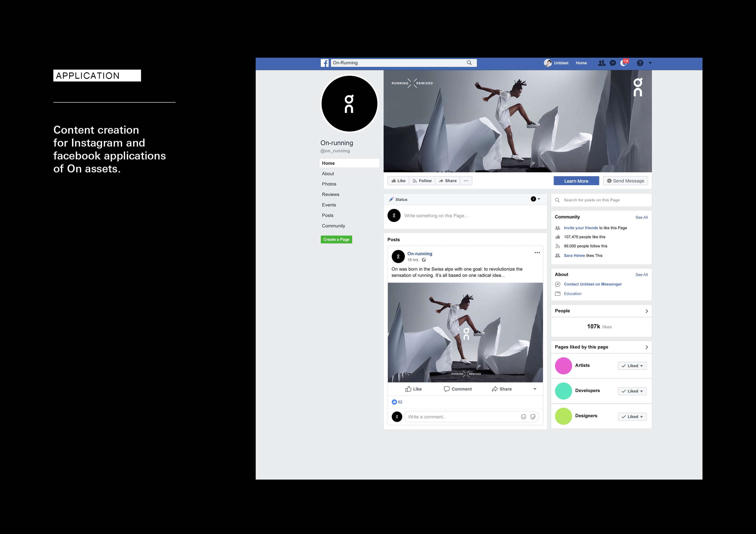
Task: Click the Education category link
Action: (x=573, y=294)
